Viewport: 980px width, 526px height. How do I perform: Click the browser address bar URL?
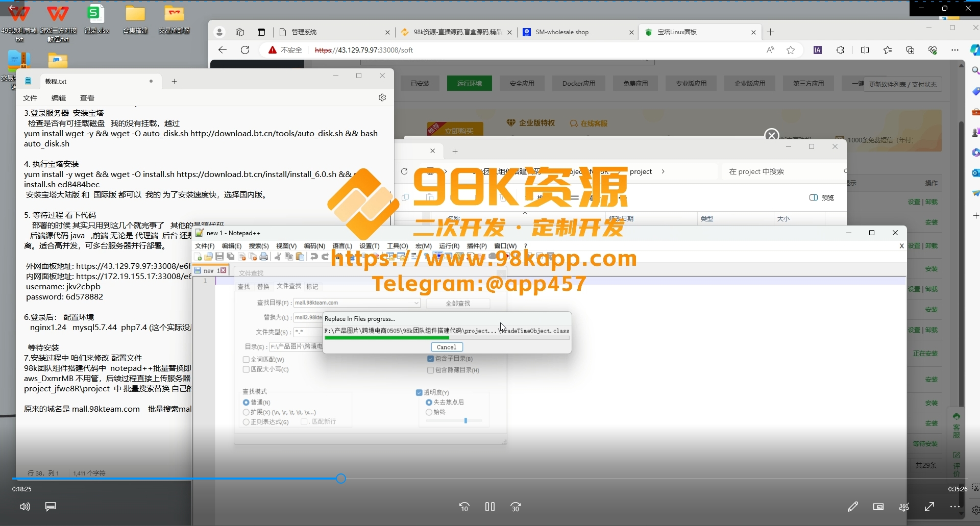364,50
